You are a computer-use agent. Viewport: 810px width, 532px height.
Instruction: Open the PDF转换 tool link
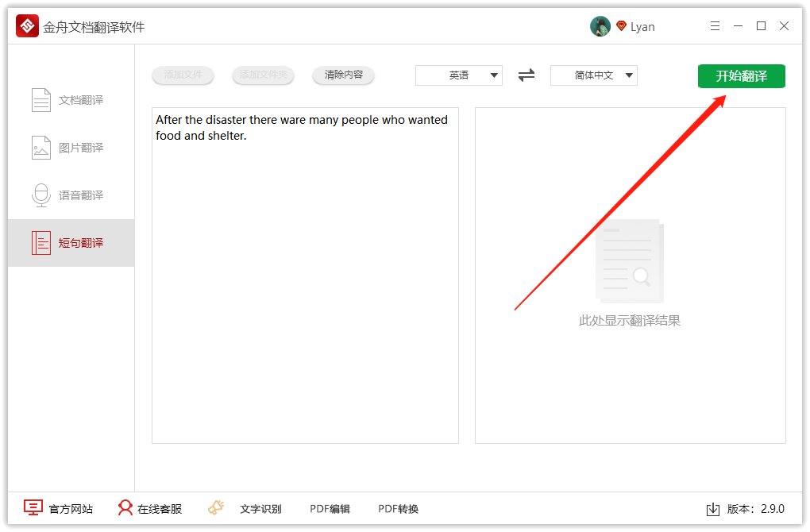pyautogui.click(x=398, y=509)
